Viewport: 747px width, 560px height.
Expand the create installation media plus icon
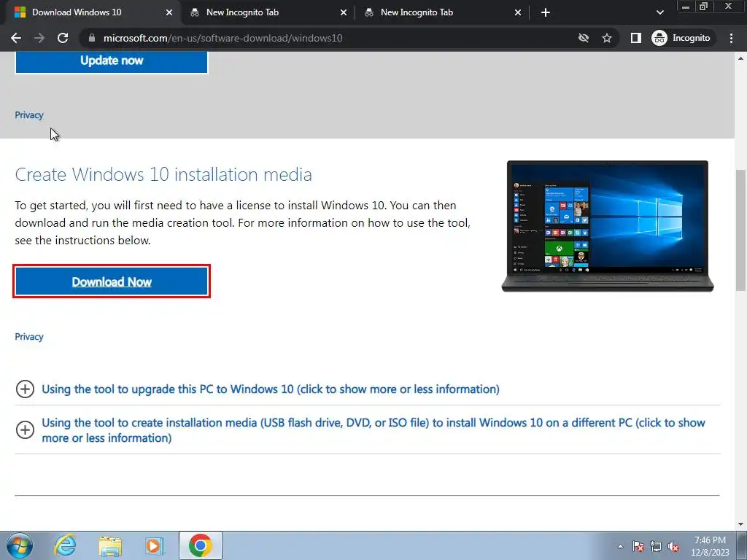click(25, 430)
